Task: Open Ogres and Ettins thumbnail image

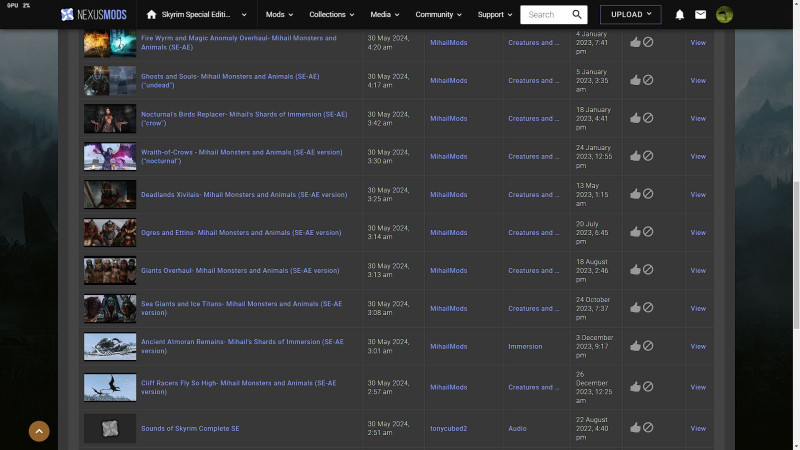Action: 110,232
